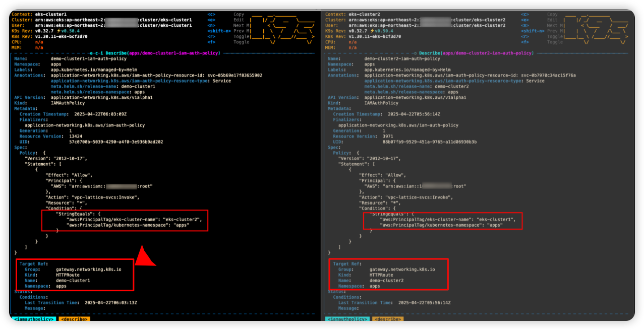Click Context value eks-cluster1
The height and width of the screenshot is (330, 644).
coord(51,15)
